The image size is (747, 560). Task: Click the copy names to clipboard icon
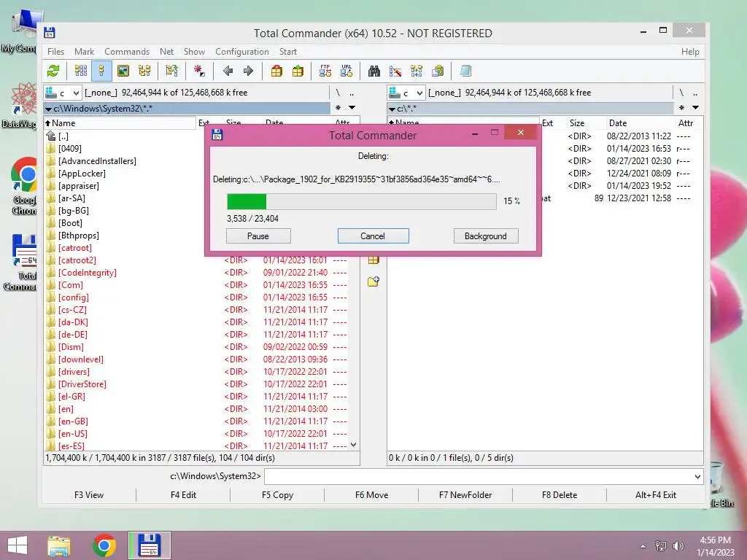click(438, 71)
